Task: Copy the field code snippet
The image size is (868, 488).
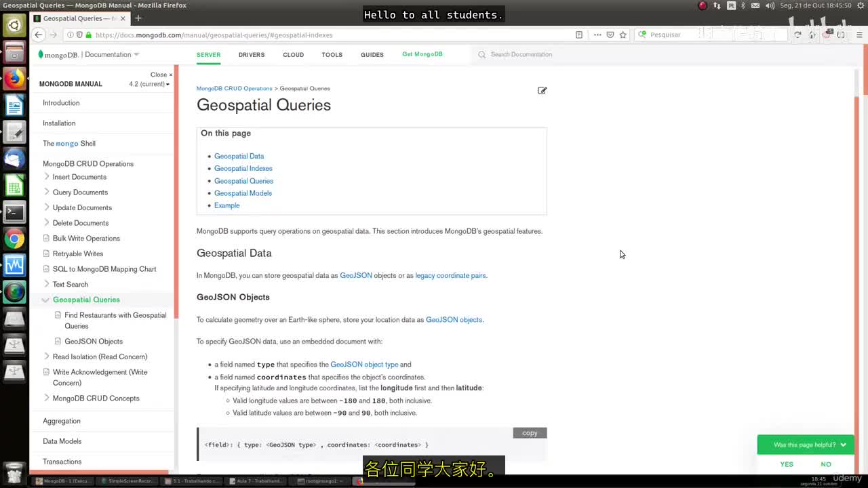Action: click(x=530, y=433)
